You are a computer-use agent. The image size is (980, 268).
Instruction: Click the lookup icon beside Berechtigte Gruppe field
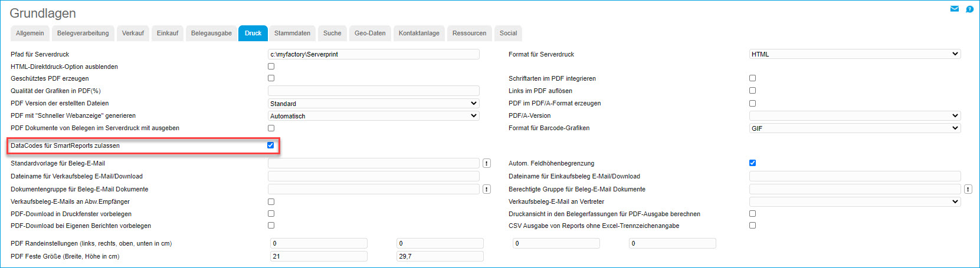(x=968, y=189)
